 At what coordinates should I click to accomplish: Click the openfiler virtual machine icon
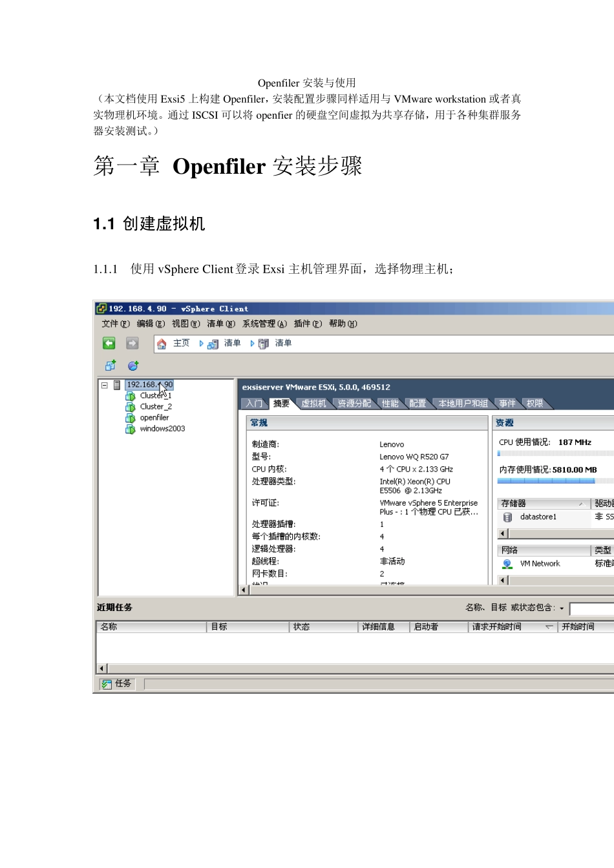[x=131, y=418]
